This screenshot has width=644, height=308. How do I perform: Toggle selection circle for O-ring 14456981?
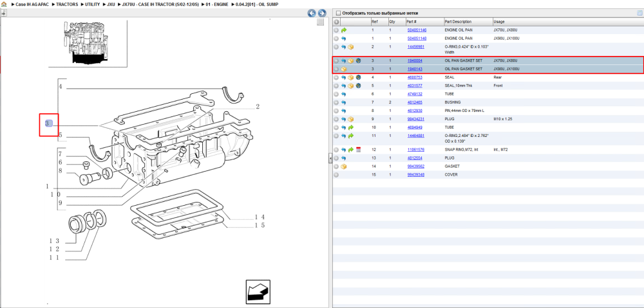(x=336, y=47)
